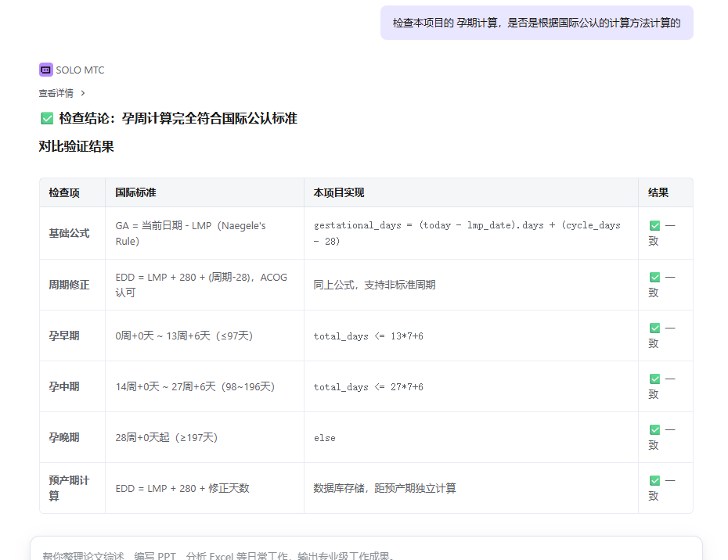Viewport: 728px width, 560px height.
Task: Select the 国际标准 column header
Action: pyautogui.click(x=135, y=192)
